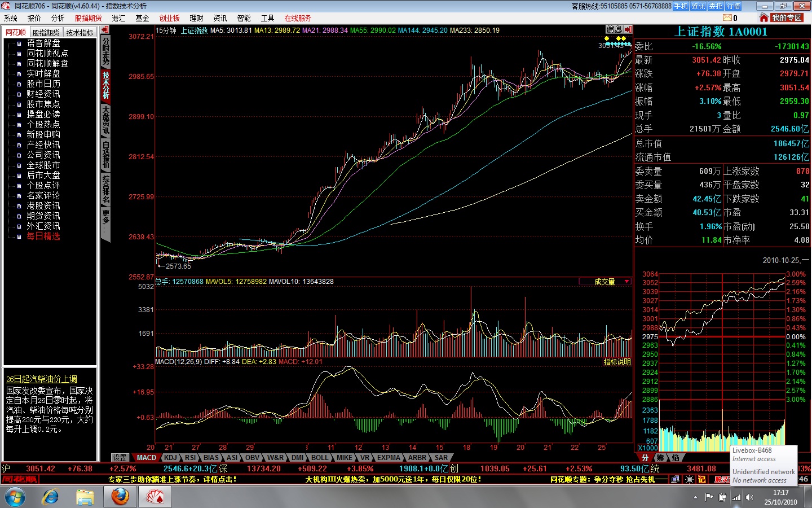Click the 设置 button below the chart
Image resolution: width=812 pixels, height=508 pixels.
click(x=120, y=458)
